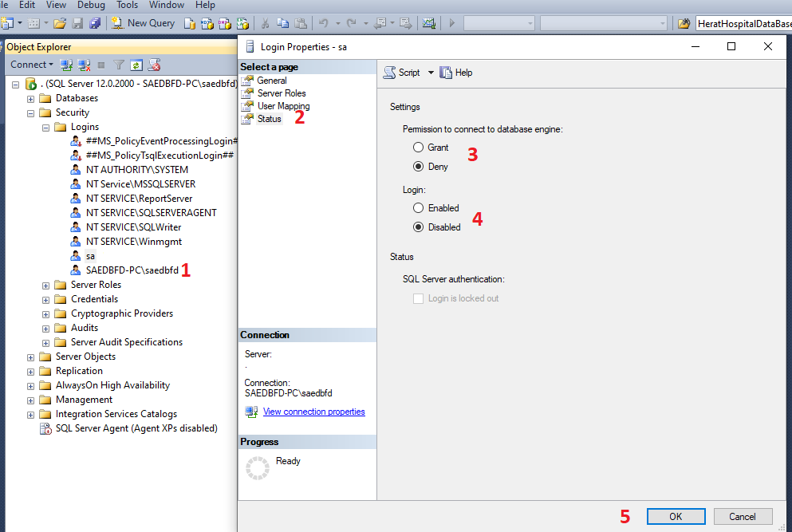The width and height of the screenshot is (792, 532).
Task: Select the Disabled login radio button
Action: tap(418, 227)
